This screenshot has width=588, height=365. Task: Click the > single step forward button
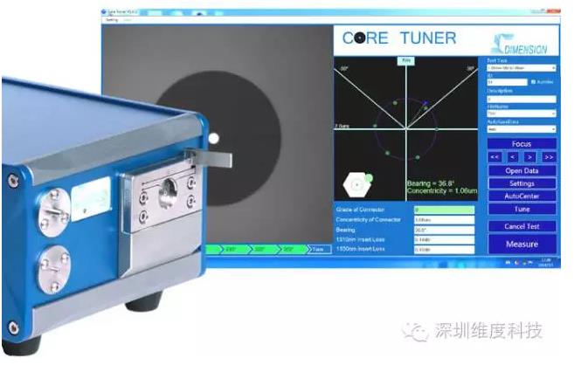530,157
